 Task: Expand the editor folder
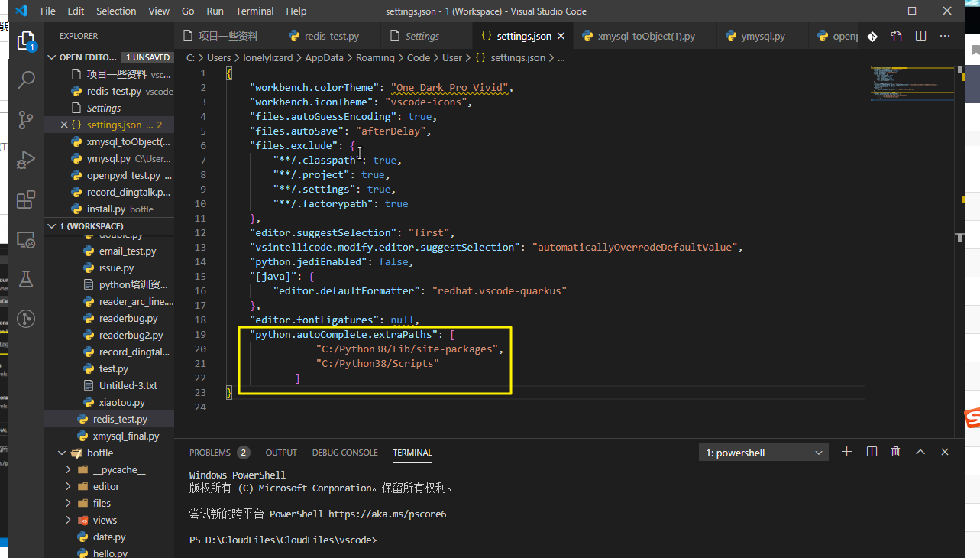point(68,486)
